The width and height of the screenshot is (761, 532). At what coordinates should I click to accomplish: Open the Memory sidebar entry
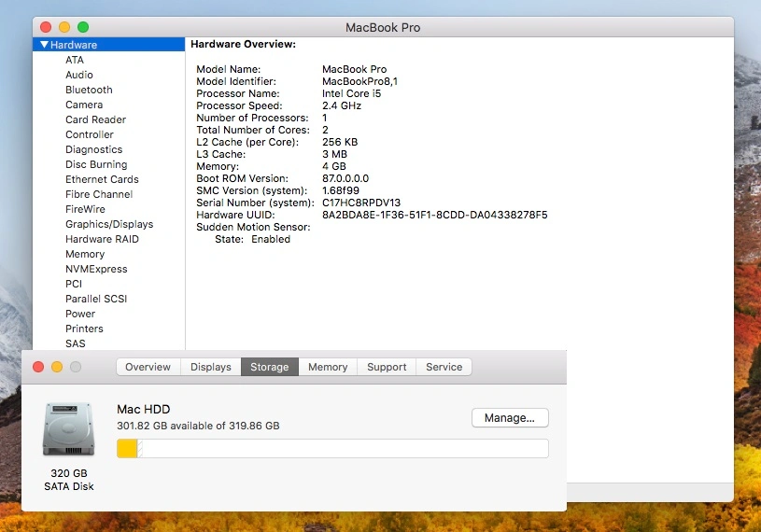(x=85, y=254)
